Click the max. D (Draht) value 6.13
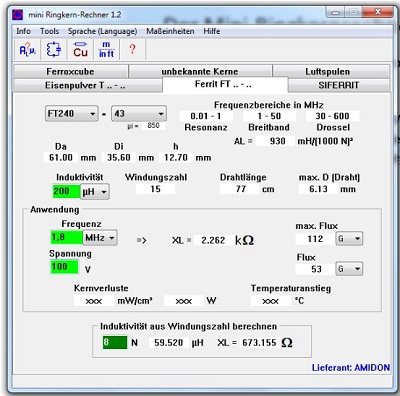 click(x=318, y=189)
